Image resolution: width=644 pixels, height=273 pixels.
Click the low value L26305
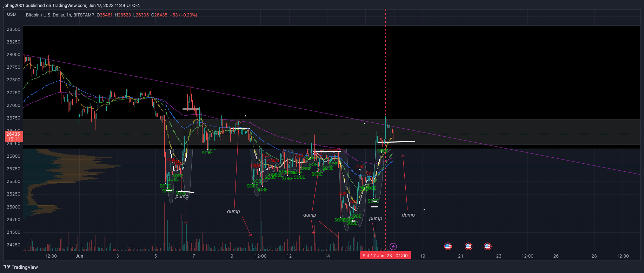pyautogui.click(x=141, y=15)
